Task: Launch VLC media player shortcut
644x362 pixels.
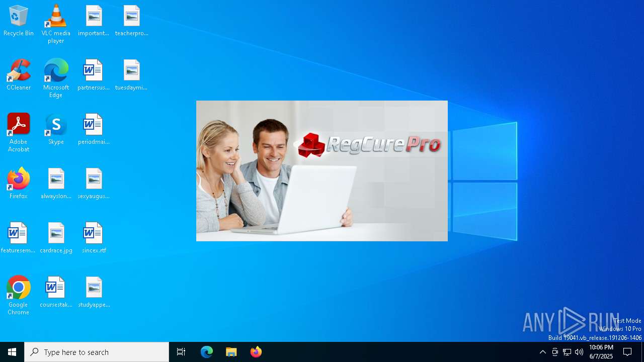Action: coord(56,24)
